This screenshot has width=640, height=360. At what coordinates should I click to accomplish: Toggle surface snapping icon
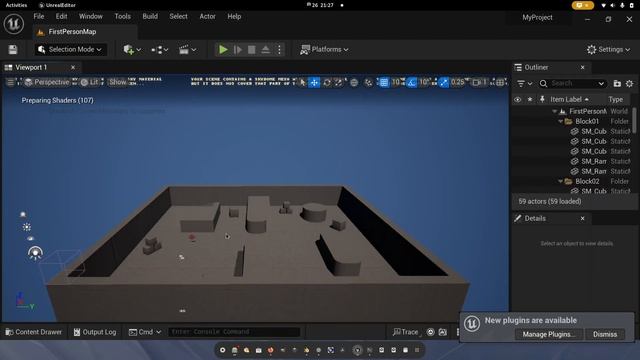click(x=368, y=83)
